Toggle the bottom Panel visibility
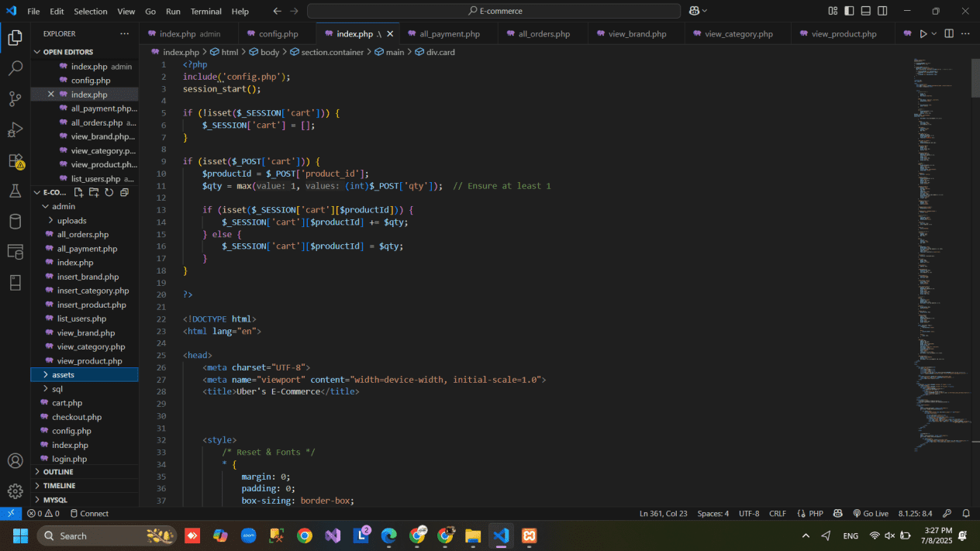The width and height of the screenshot is (980, 551). click(x=866, y=11)
